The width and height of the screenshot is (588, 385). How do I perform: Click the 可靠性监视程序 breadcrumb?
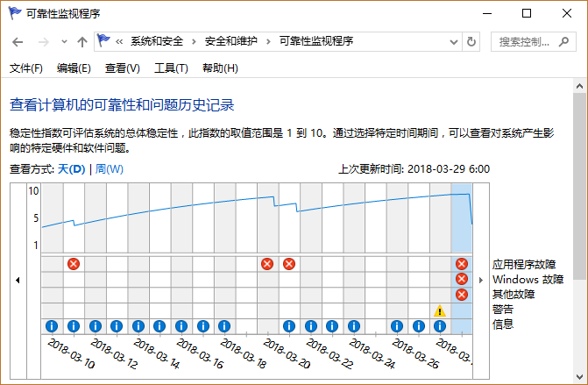[315, 41]
